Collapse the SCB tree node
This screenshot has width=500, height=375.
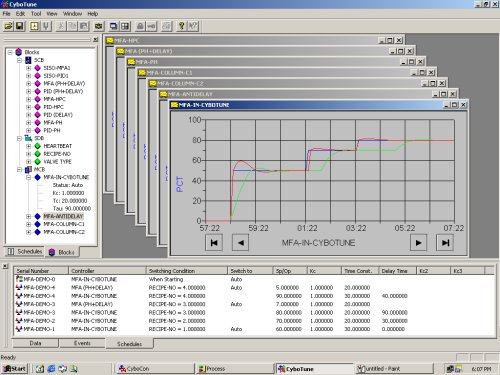[19, 60]
